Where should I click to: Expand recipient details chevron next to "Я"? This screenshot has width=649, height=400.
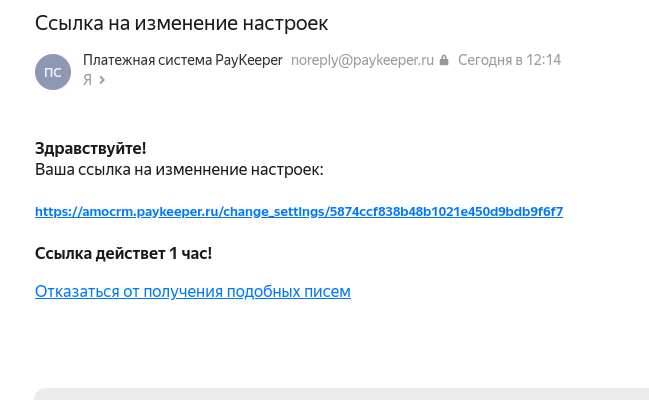click(102, 81)
